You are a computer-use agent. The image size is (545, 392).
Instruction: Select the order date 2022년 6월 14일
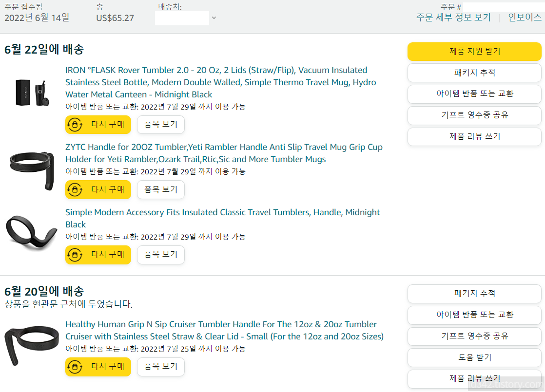click(x=37, y=18)
